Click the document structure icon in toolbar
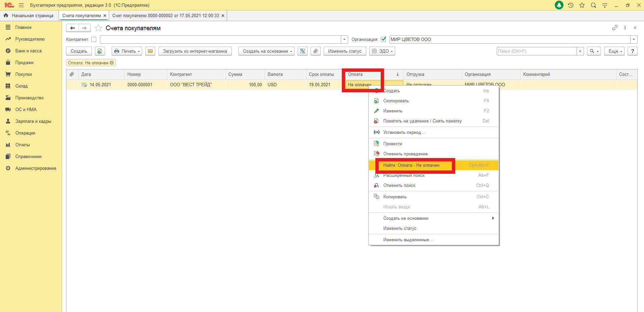Viewport: 644px width, 312px height. pyautogui.click(x=303, y=51)
